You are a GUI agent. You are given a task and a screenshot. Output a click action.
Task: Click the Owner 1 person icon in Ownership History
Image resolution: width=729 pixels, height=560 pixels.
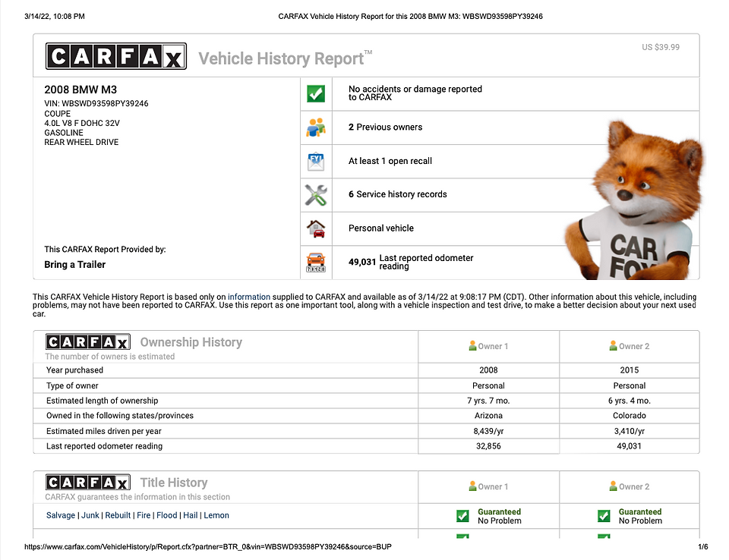coord(472,346)
